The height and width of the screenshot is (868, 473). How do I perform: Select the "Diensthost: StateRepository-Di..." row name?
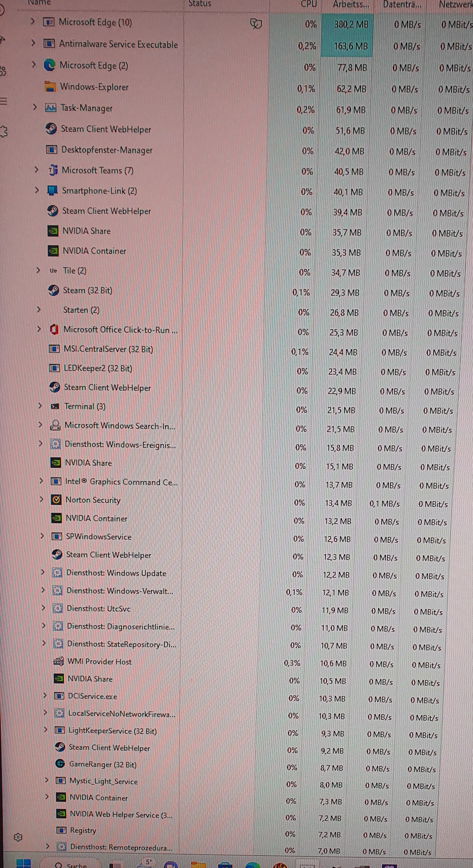pos(122,644)
